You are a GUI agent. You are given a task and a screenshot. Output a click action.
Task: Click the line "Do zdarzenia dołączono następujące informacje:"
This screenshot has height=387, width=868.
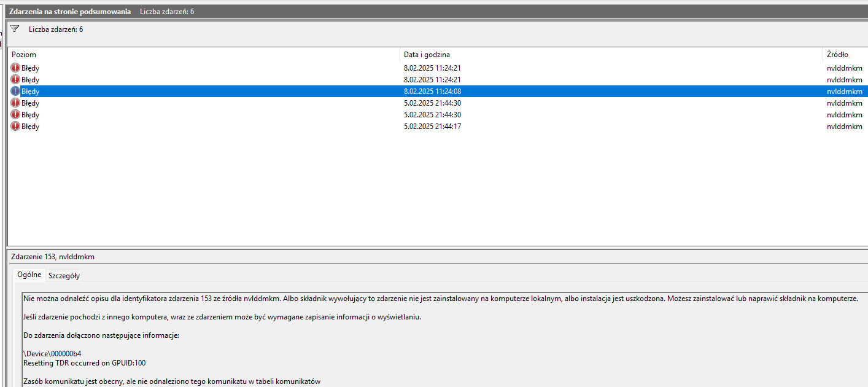(x=101, y=335)
